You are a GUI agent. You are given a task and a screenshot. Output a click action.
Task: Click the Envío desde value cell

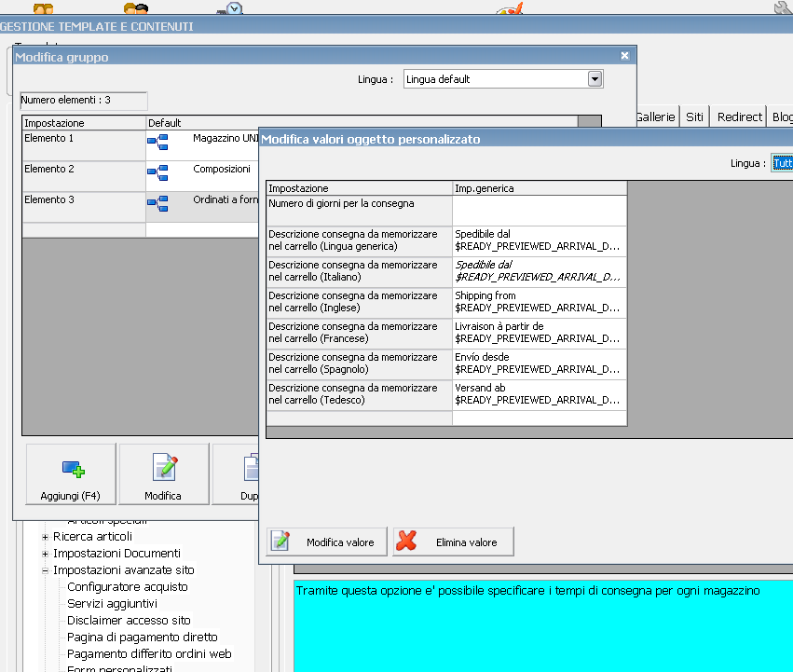coord(540,363)
